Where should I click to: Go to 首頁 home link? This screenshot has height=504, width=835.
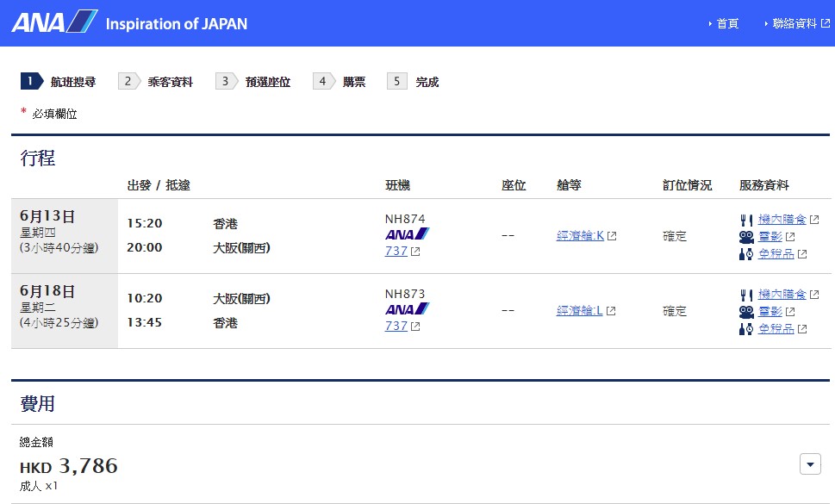coord(727,23)
